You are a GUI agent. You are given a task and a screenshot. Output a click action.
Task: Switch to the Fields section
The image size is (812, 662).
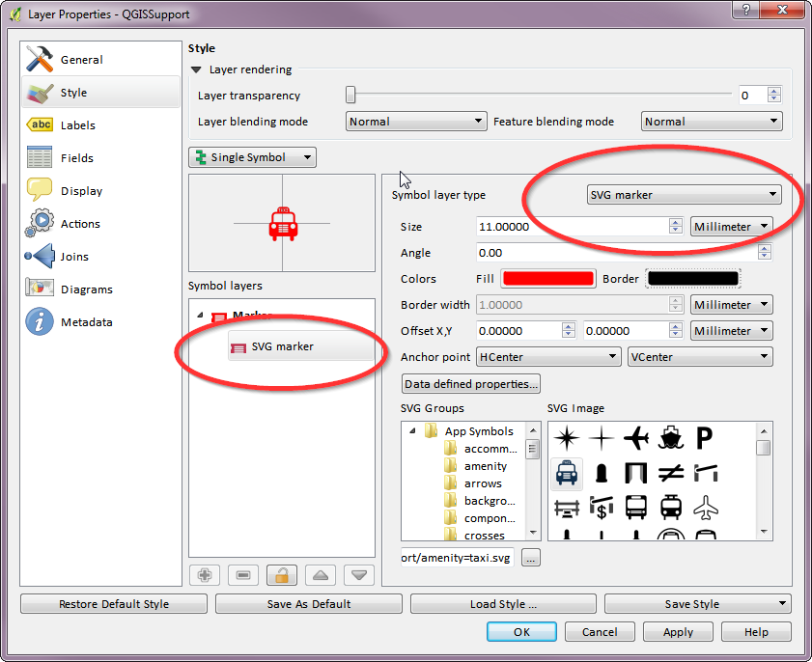(x=101, y=158)
